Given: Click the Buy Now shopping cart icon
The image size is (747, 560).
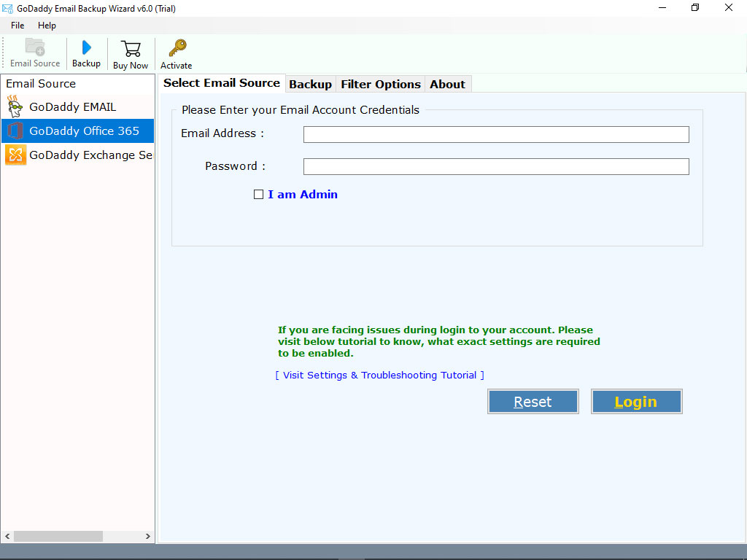Looking at the screenshot, I should (x=131, y=49).
